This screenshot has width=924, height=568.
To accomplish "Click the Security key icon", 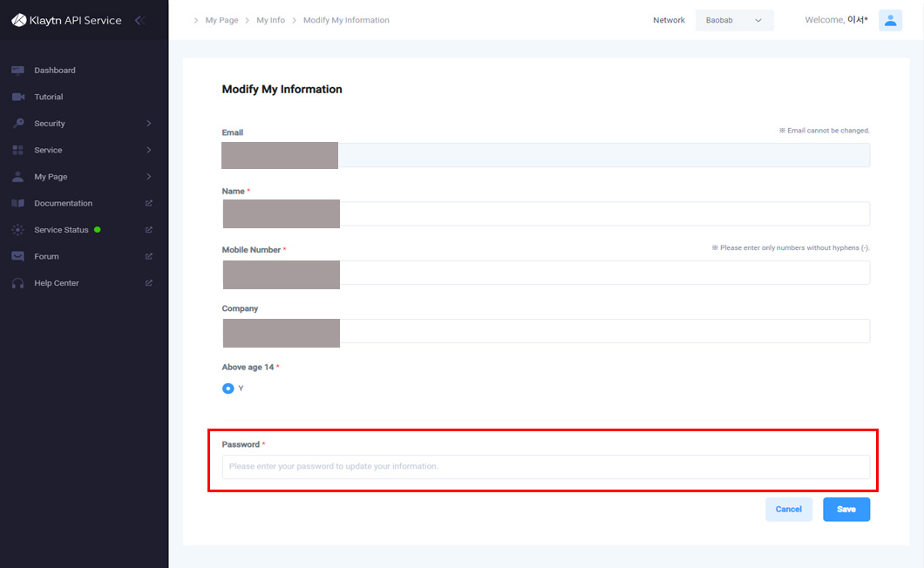I will click(17, 123).
